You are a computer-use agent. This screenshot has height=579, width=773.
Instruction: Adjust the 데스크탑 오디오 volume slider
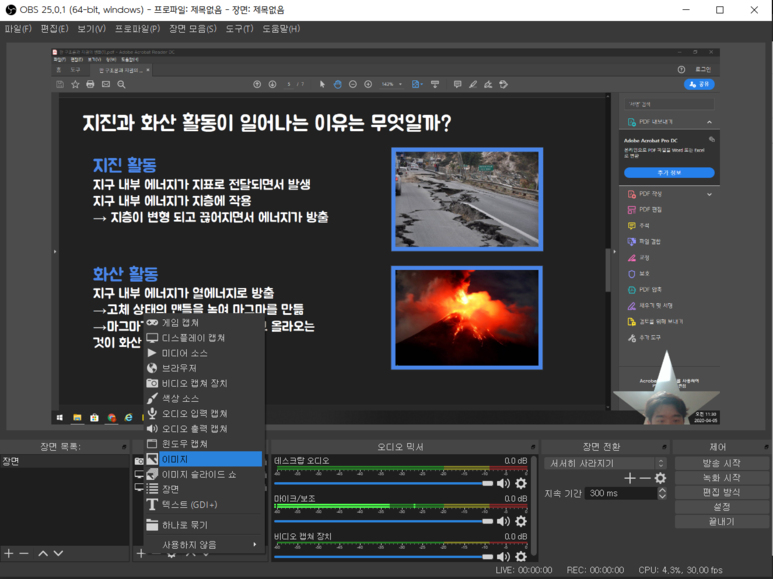pos(384,483)
